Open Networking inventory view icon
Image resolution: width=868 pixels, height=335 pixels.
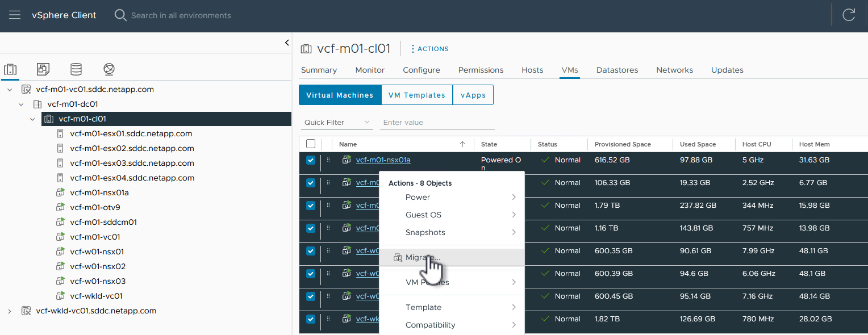[x=109, y=69]
